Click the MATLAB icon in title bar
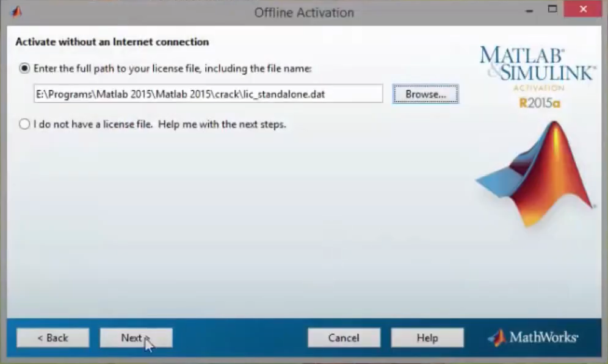 pyautogui.click(x=16, y=12)
